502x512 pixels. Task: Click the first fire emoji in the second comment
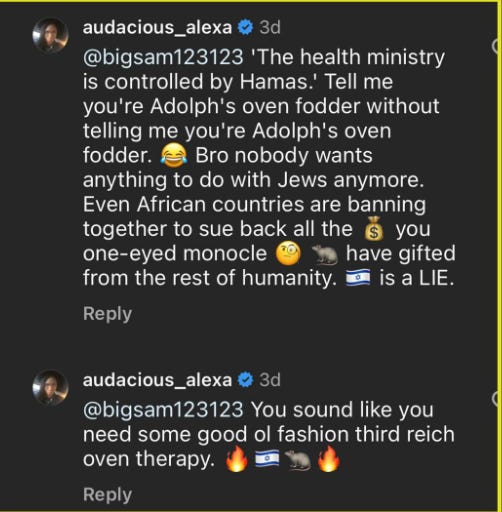(236, 459)
